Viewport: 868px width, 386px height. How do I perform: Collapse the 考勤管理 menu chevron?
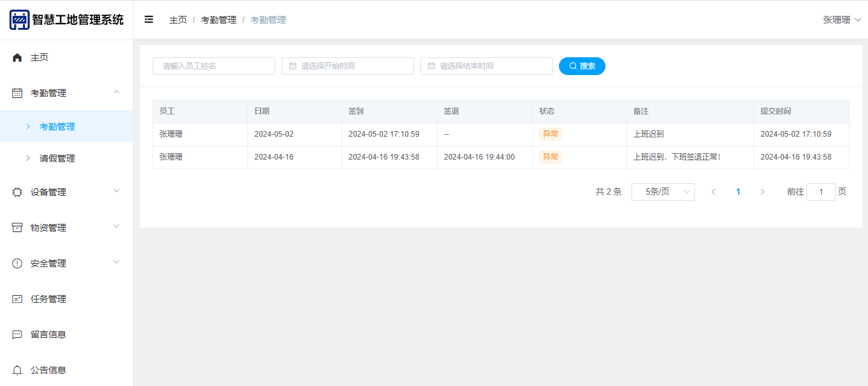(x=116, y=92)
